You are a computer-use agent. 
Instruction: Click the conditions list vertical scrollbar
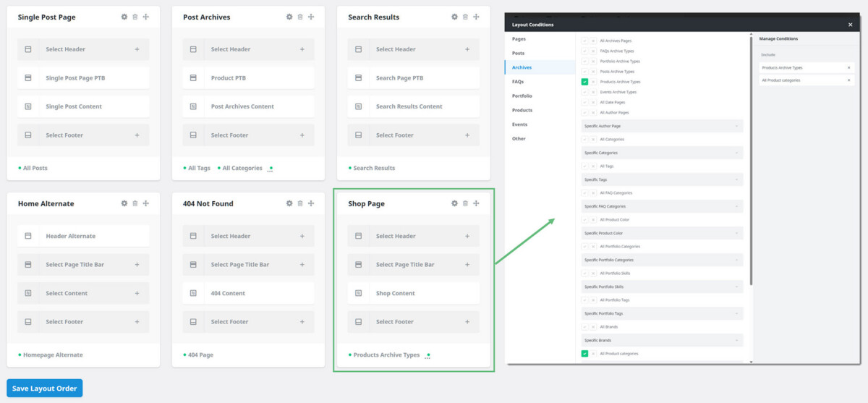click(x=752, y=159)
